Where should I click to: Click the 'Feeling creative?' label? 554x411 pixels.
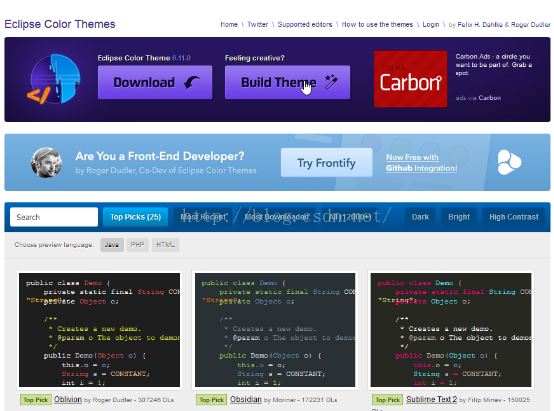pos(255,58)
